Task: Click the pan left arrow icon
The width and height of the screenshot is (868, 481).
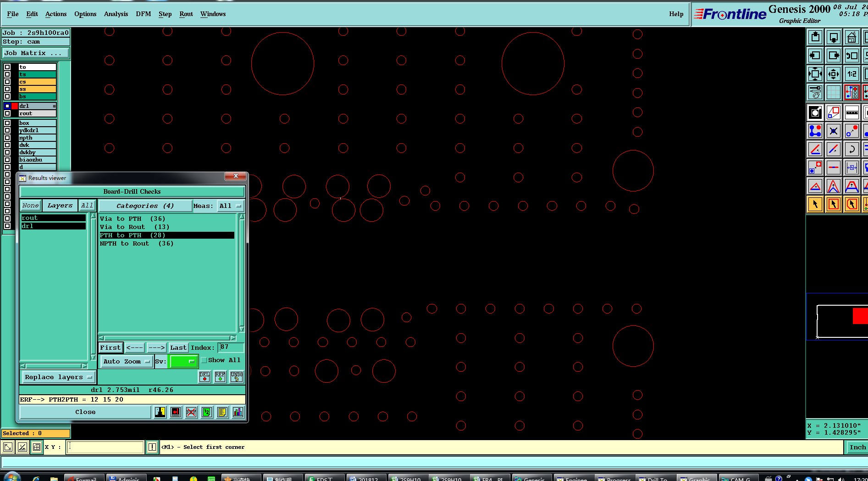Action: pos(815,56)
